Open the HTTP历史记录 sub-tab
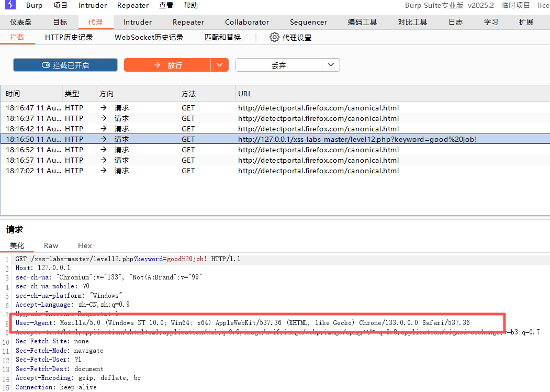 click(x=69, y=37)
